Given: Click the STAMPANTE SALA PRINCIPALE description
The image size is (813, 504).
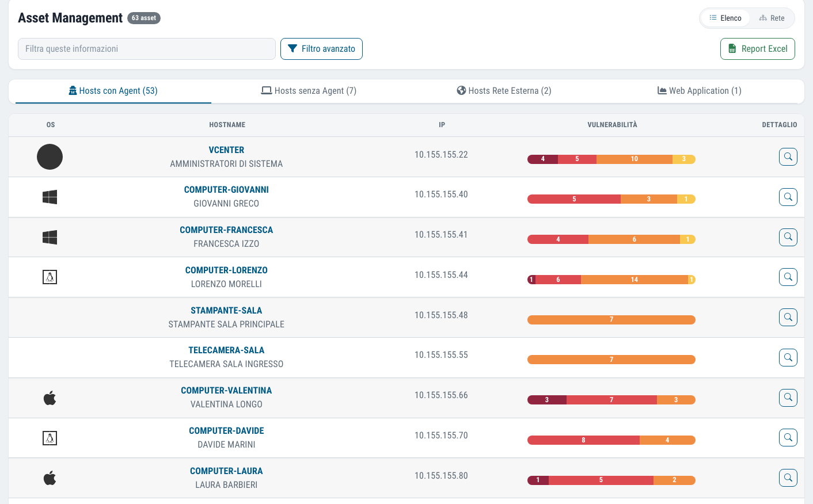Looking at the screenshot, I should point(226,324).
